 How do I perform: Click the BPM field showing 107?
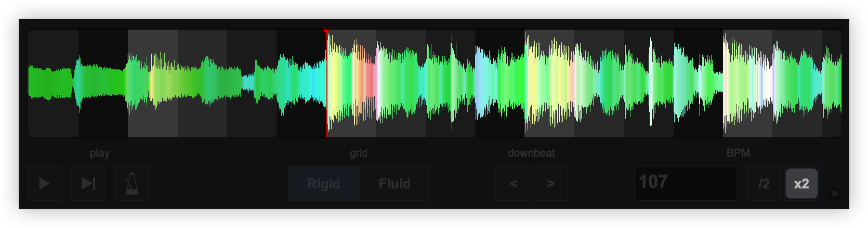click(x=686, y=183)
